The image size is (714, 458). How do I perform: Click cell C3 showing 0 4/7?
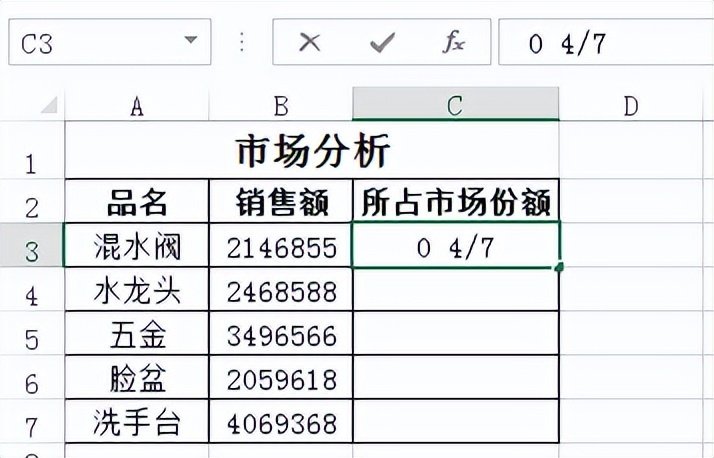tap(456, 245)
